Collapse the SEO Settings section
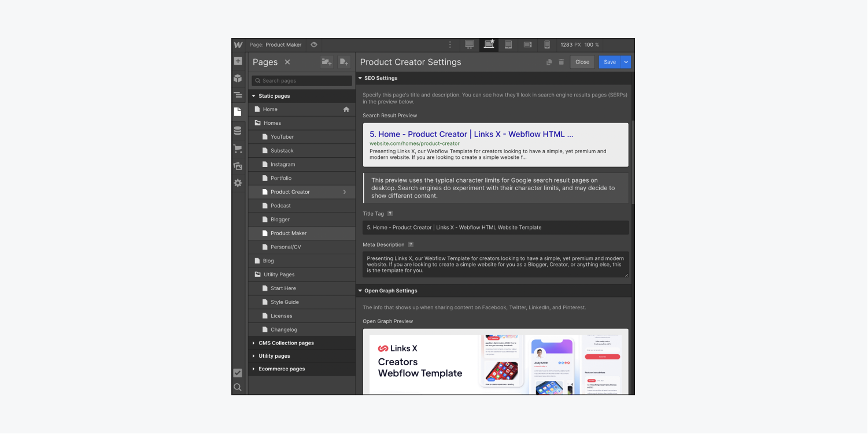 click(494, 78)
